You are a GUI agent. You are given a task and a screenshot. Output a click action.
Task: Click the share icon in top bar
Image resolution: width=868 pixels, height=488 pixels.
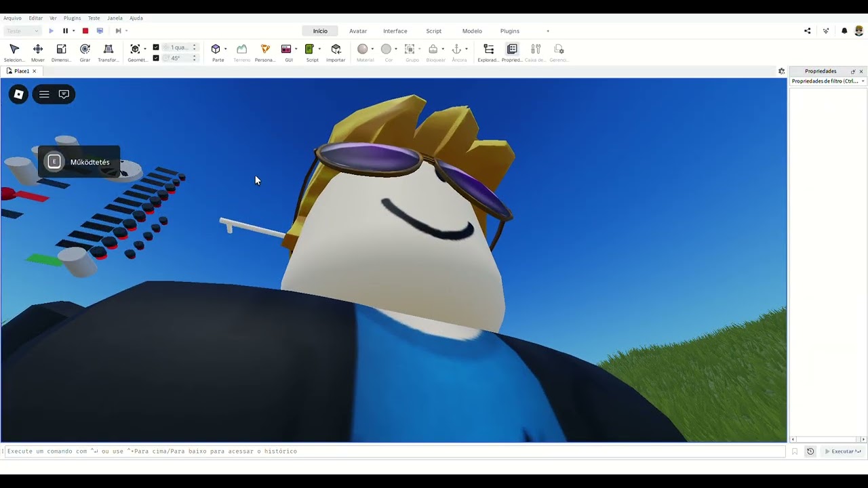807,30
